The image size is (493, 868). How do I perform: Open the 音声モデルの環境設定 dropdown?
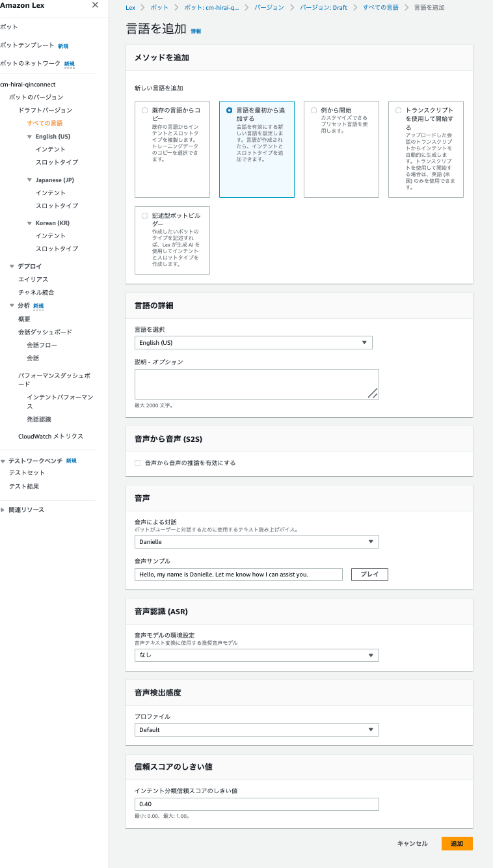tap(257, 655)
